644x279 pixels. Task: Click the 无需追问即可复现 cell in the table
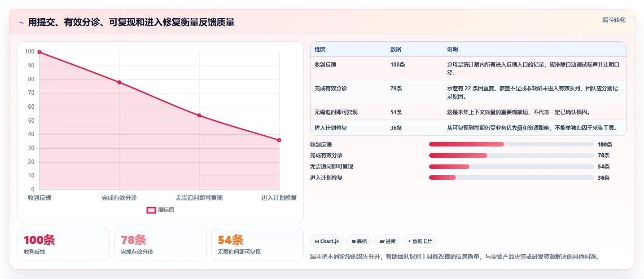(x=336, y=112)
